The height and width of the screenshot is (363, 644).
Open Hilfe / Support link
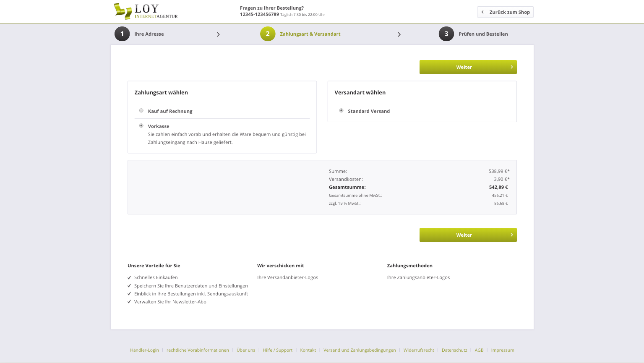pos(278,350)
